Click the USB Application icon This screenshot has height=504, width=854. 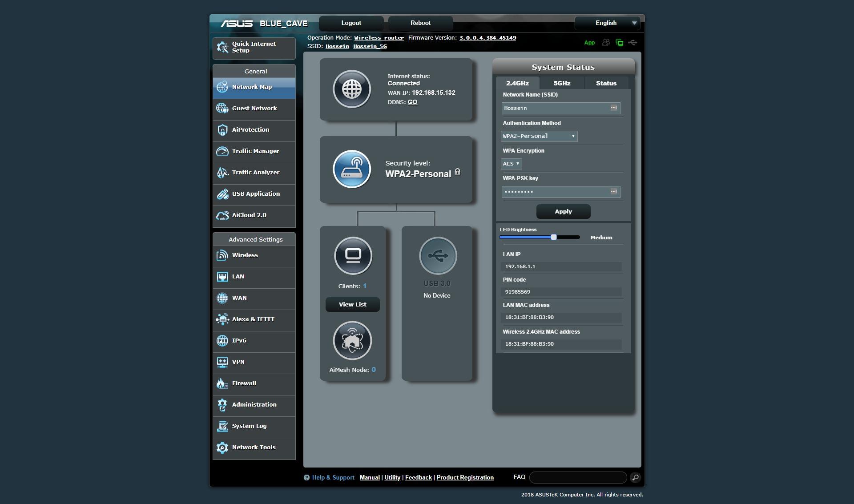click(222, 194)
